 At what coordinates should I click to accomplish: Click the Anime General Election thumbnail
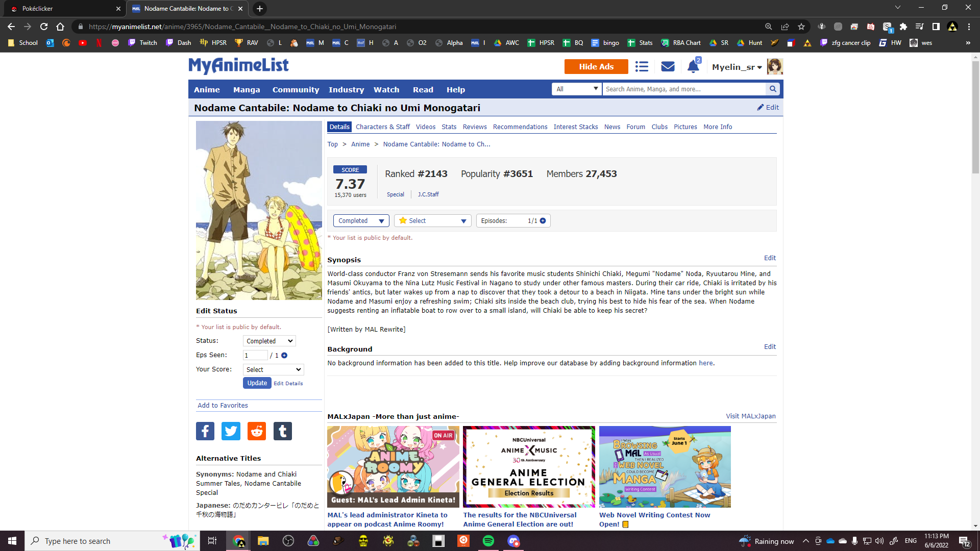pos(529,467)
